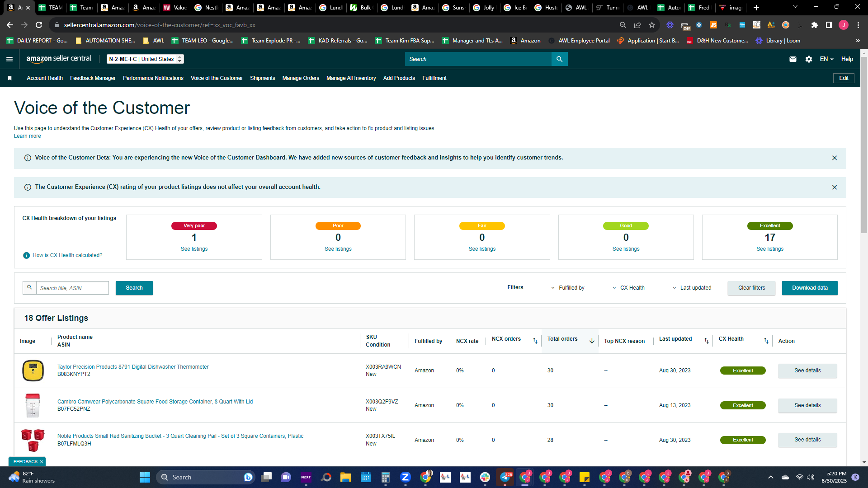Click the Help link in the header
This screenshot has width=868, height=488.
coord(847,59)
